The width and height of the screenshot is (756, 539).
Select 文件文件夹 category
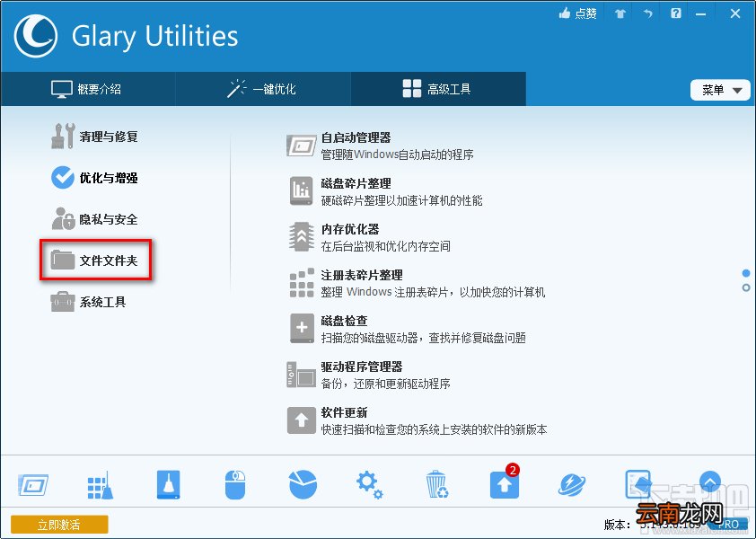(x=95, y=261)
